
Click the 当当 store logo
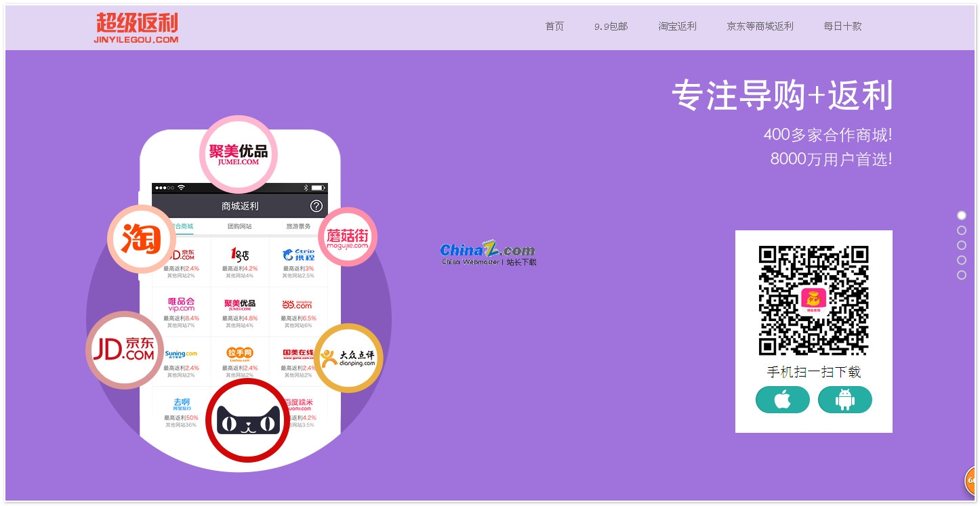click(x=298, y=305)
